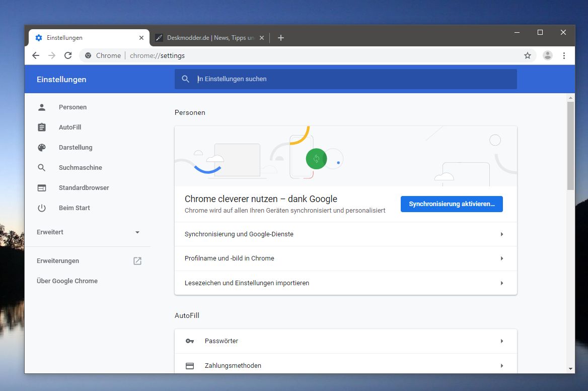588x391 pixels.
Task: Click the Einstellungen header title
Action: click(x=61, y=80)
